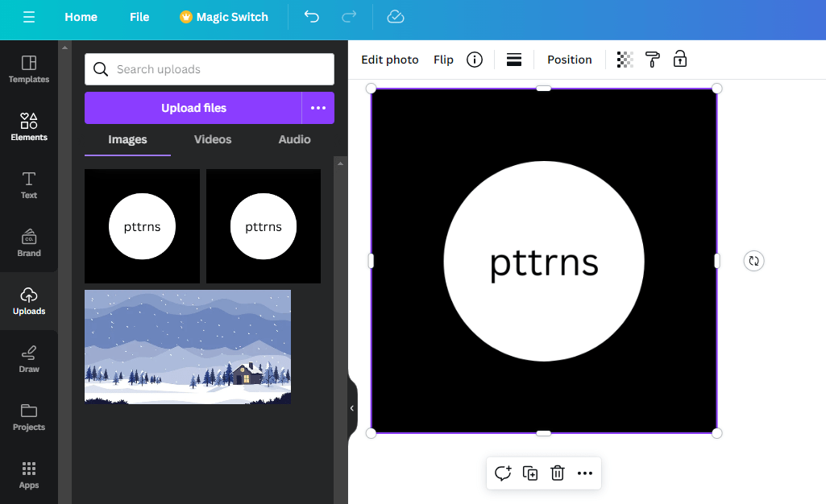This screenshot has height=504, width=826.
Task: Select the copy style paint roller
Action: pos(652,59)
